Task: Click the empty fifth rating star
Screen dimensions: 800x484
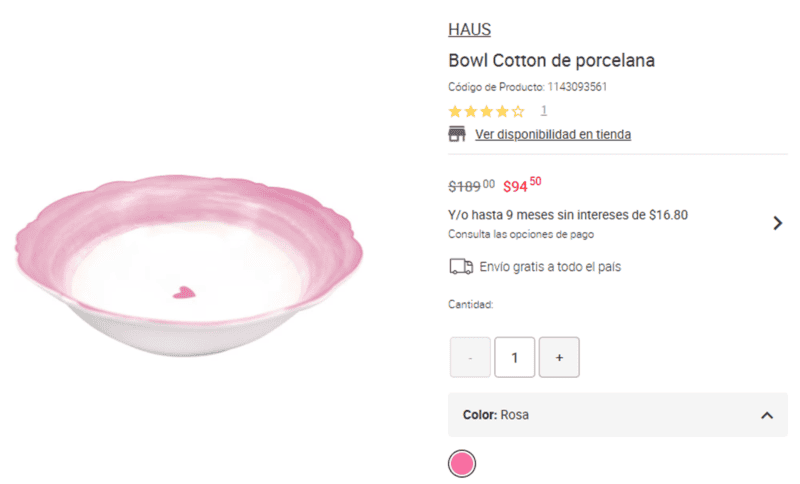Action: click(x=518, y=111)
